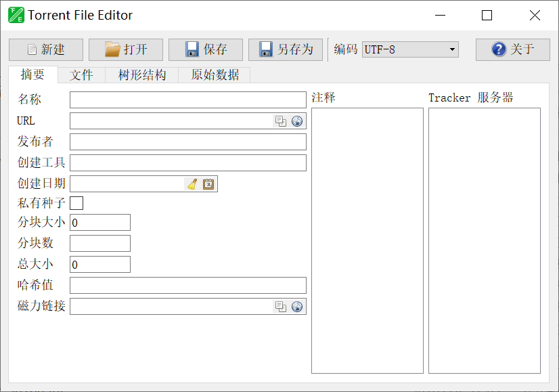Open a torrent with 打开 button
The width and height of the screenshot is (559, 392).
pyautogui.click(x=126, y=49)
